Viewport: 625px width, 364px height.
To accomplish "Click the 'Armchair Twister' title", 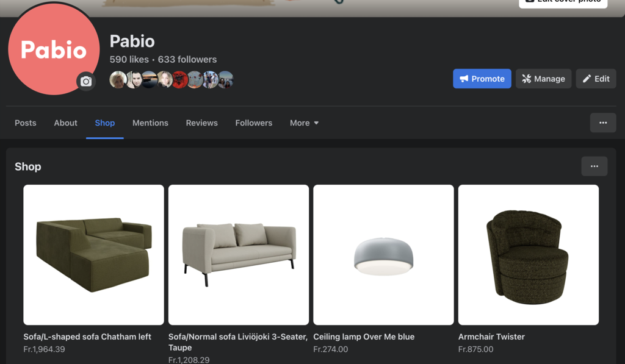I will click(491, 337).
